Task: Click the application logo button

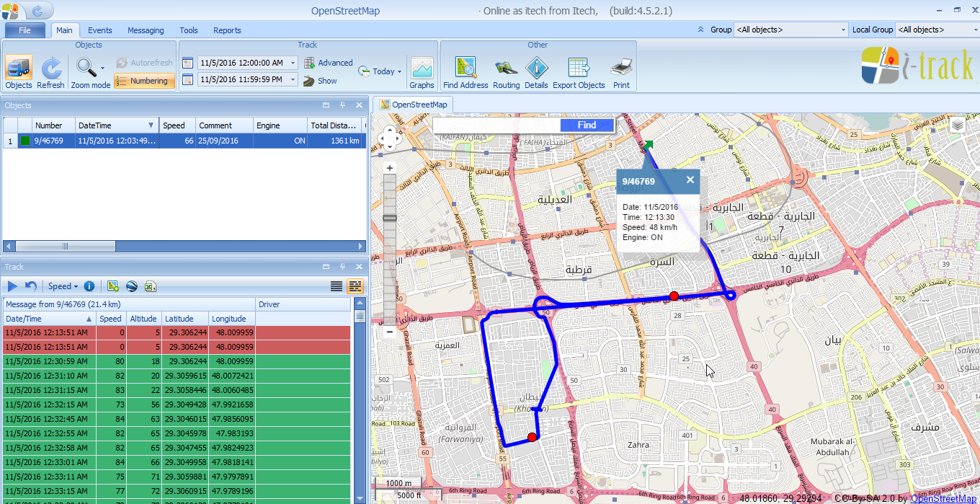Action: click(x=10, y=11)
